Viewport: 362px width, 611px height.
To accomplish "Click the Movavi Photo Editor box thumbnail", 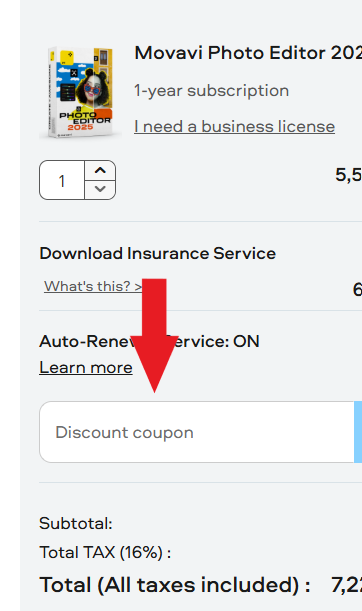I will 80,92.
